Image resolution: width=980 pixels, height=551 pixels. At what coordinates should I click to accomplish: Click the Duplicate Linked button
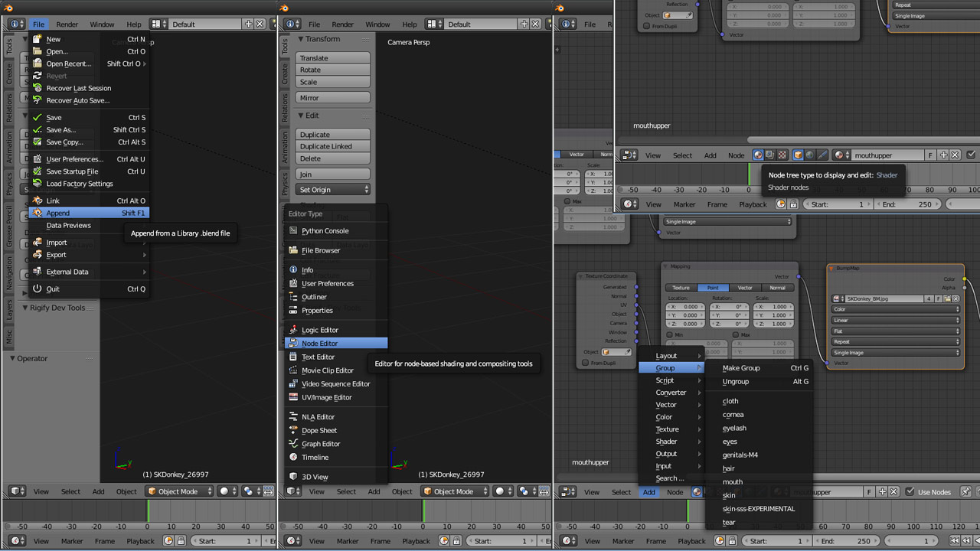(333, 146)
